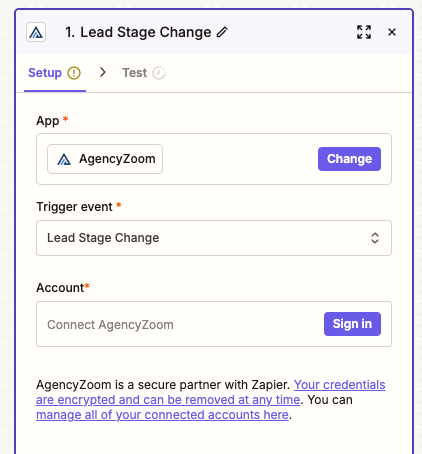Select the AgencyZoom app chip
This screenshot has height=454, width=422.
pos(105,159)
